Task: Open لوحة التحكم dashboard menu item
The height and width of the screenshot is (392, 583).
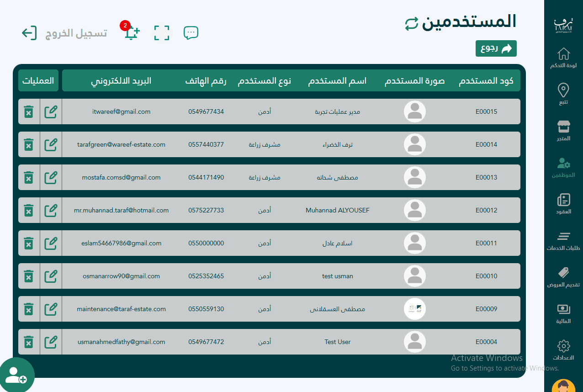Action: coord(563,58)
